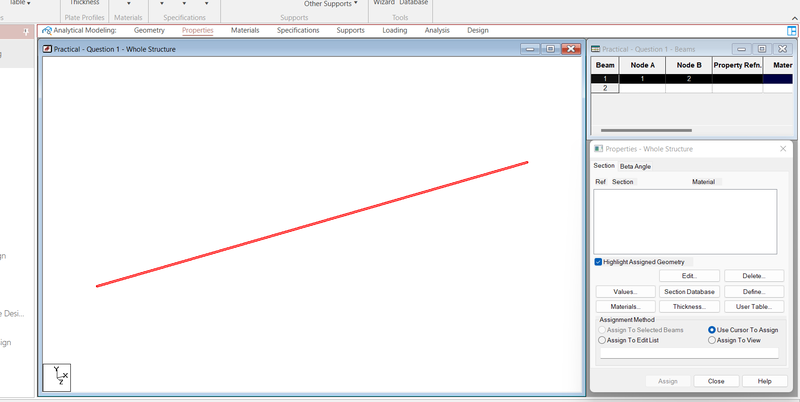Click Node A cell of beam 1
The height and width of the screenshot is (402, 800).
click(x=642, y=79)
